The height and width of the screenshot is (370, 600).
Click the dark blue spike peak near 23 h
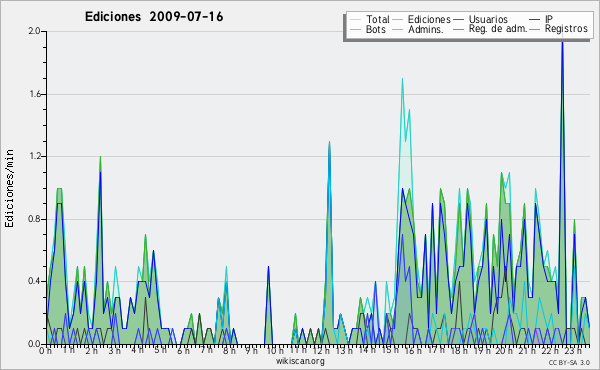click(562, 43)
